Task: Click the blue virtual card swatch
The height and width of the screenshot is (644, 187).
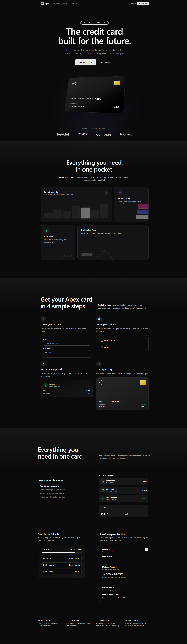Action: tap(143, 211)
